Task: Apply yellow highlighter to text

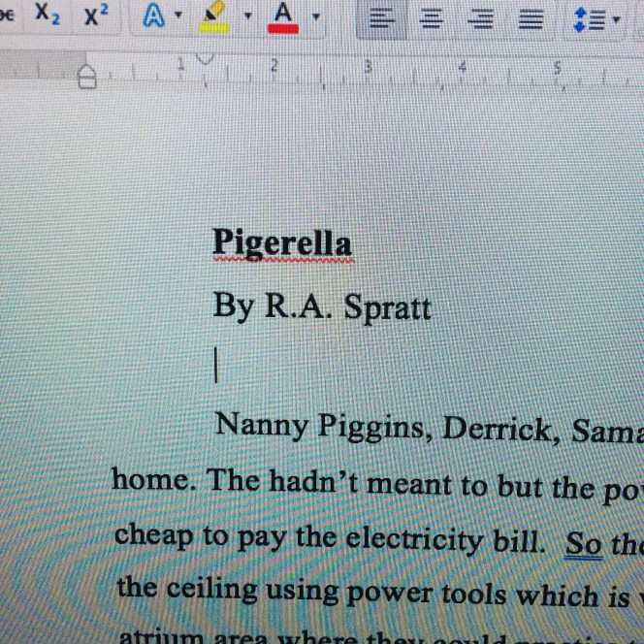Action: pos(215,16)
